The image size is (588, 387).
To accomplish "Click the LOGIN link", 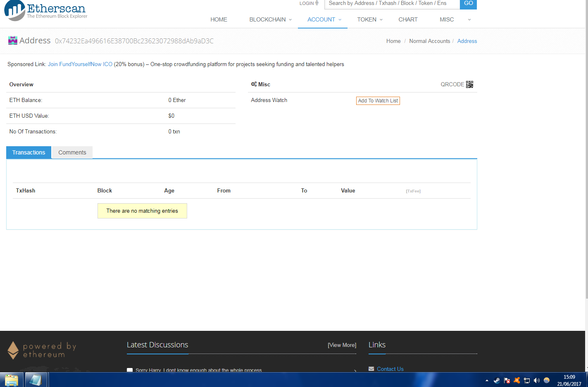I will pos(307,3).
